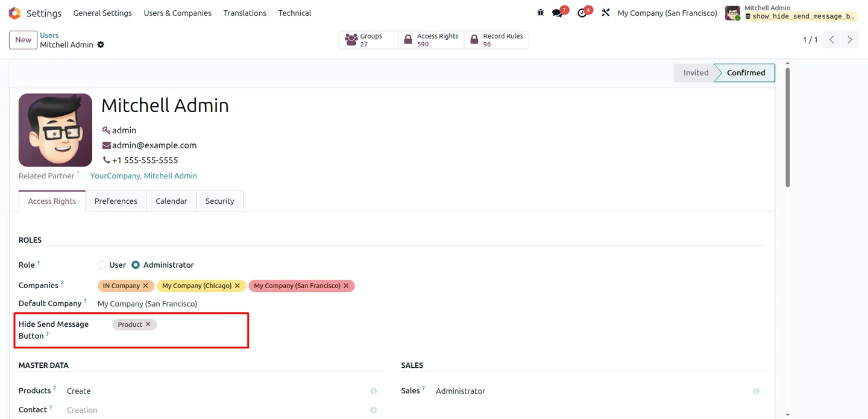Click the +1 555-555-5555 phone field
Screen dimensions: 868x419
point(145,160)
